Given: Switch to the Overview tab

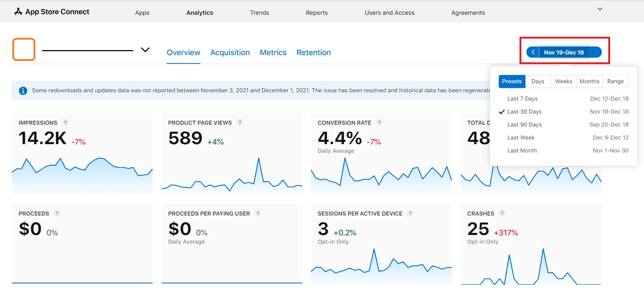Looking at the screenshot, I should pyautogui.click(x=183, y=53).
